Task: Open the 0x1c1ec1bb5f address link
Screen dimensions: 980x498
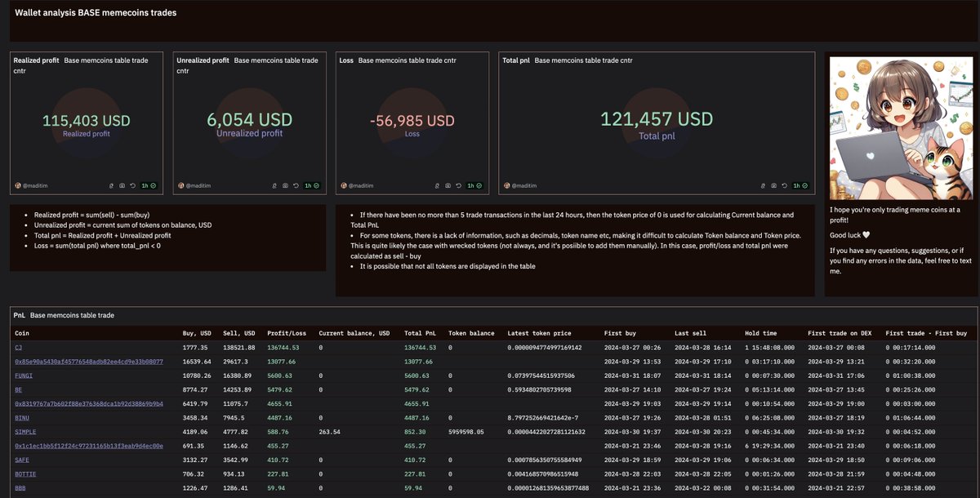Action: 89,446
